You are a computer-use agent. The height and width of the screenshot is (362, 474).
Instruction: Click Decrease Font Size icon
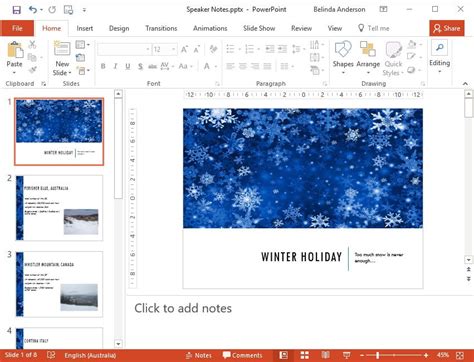click(197, 50)
